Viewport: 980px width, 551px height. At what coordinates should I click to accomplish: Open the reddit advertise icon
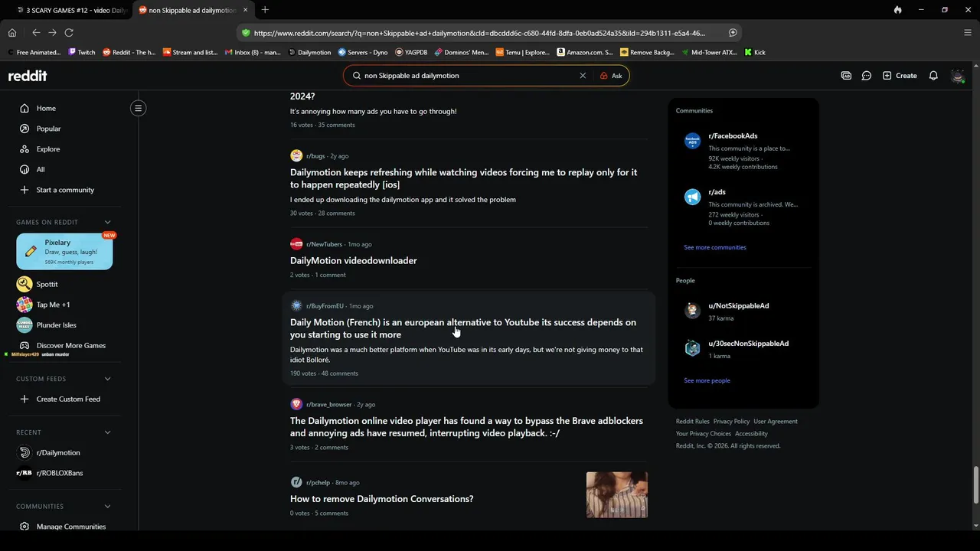pos(846,76)
